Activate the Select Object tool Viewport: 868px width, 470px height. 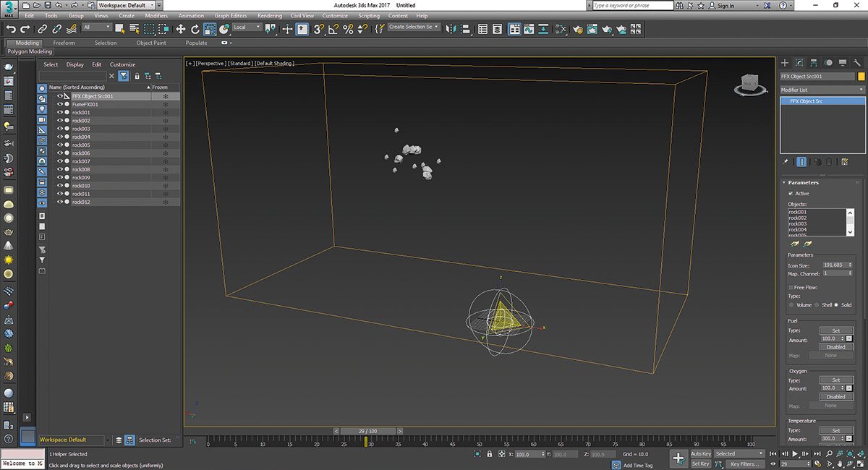pyautogui.click(x=119, y=29)
